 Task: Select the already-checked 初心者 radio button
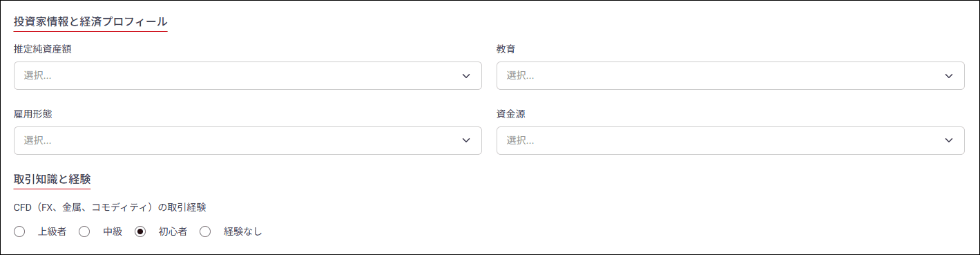[x=140, y=232]
